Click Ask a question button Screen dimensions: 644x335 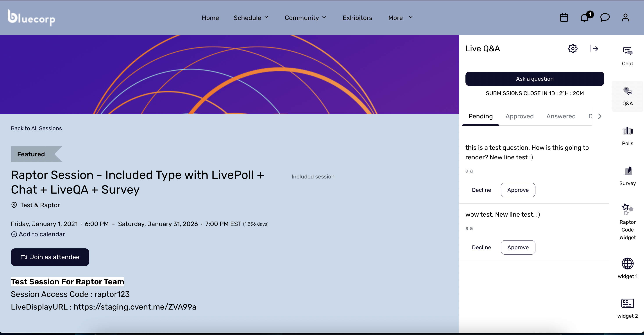click(x=535, y=79)
